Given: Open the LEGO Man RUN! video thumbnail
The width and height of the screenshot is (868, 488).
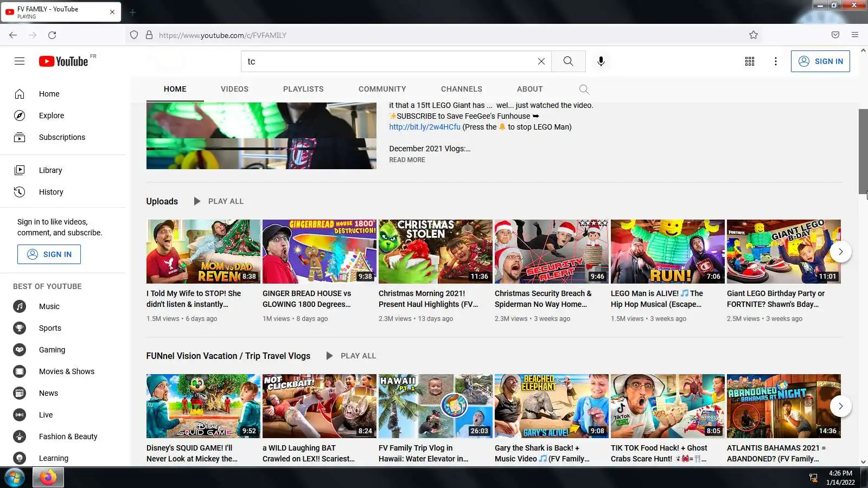Looking at the screenshot, I should pyautogui.click(x=668, y=252).
